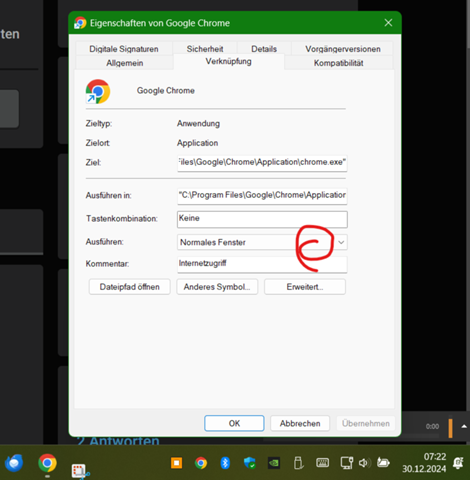Switch to the Digitale Signaturen tab
Screen dimensions: 470x480
tap(124, 49)
